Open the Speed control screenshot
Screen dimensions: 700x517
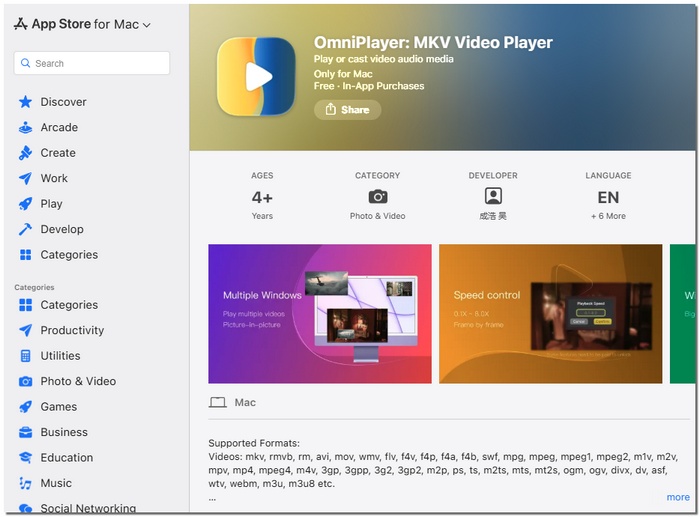[x=550, y=313]
